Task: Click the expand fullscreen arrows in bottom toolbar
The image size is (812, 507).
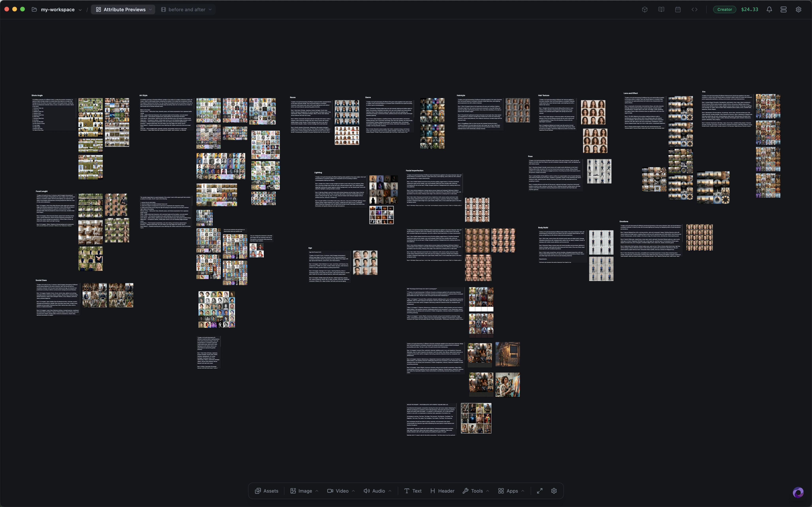Action: click(539, 491)
